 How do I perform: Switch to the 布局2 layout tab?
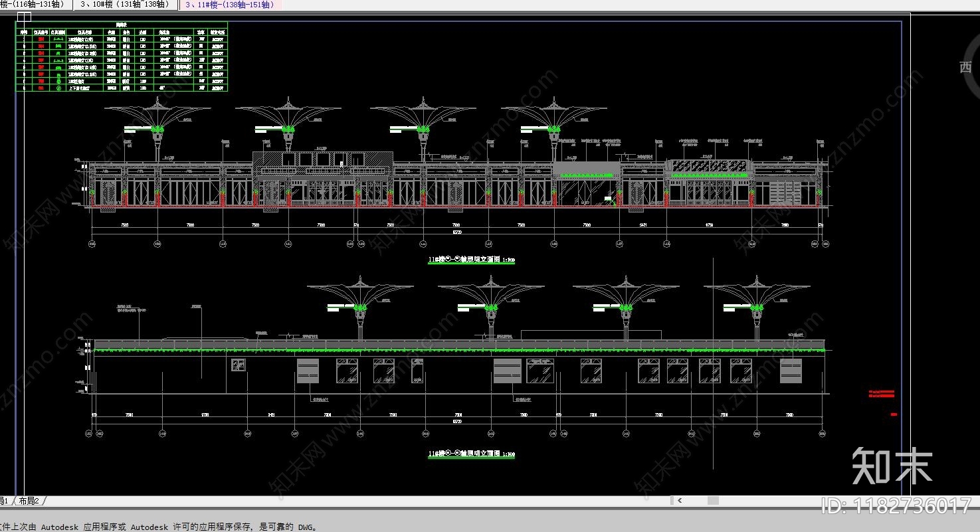29,501
